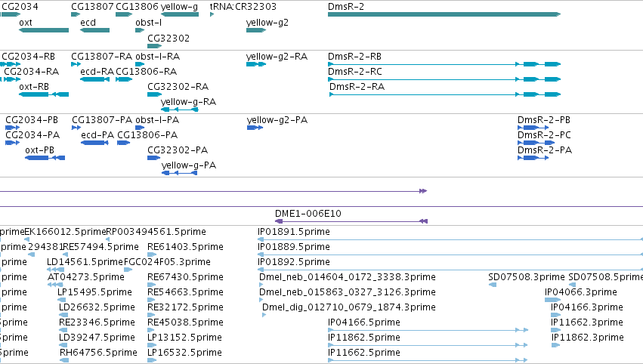Click yellow-g-PA protein label

189,165
